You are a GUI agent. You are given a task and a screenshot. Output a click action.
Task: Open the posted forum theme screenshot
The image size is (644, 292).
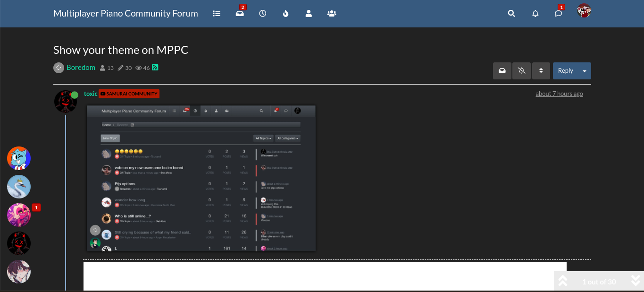[x=201, y=178]
